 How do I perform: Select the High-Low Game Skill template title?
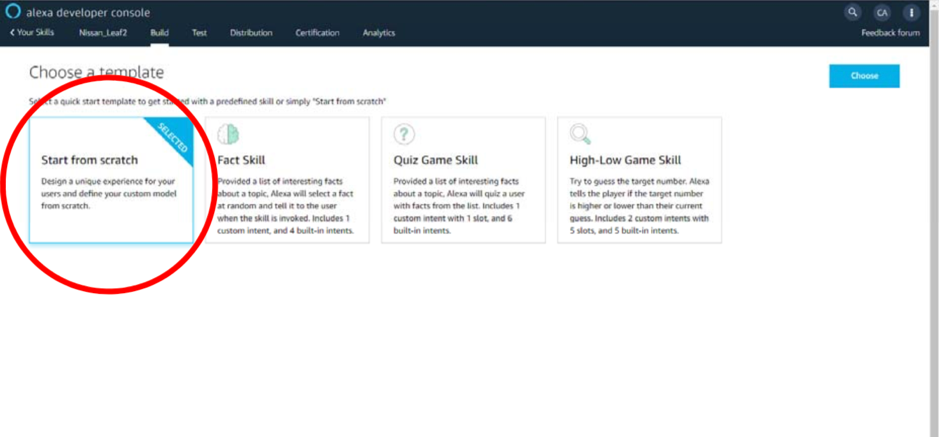pyautogui.click(x=625, y=160)
